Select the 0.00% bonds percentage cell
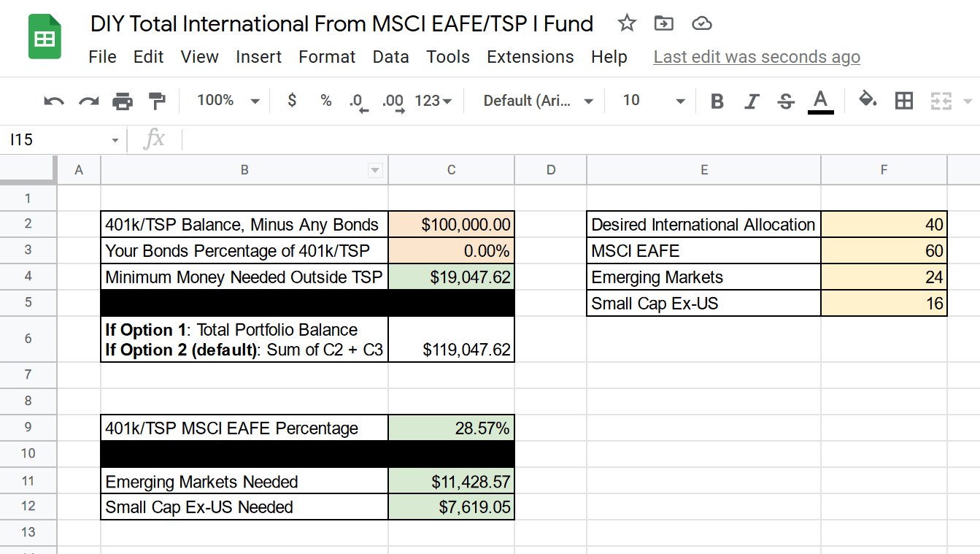Image resolution: width=980 pixels, height=554 pixels. 451,250
